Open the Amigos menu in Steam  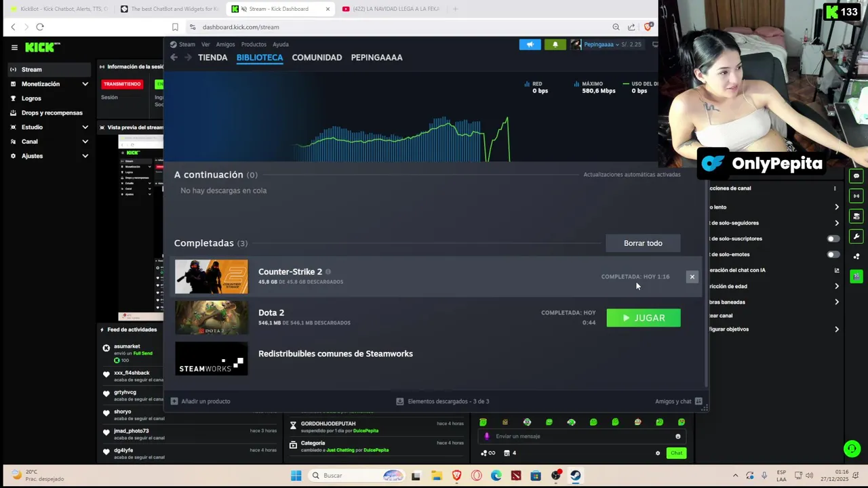coord(225,44)
